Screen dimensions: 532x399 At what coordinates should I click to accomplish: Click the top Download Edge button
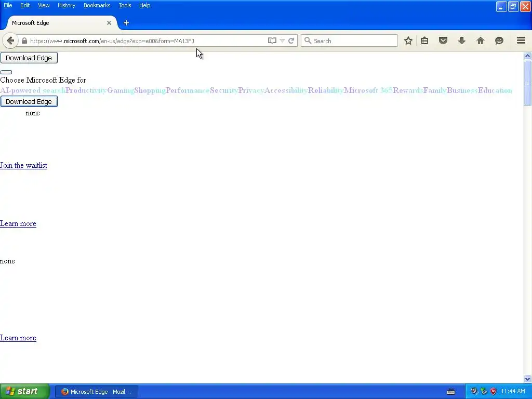[29, 58]
